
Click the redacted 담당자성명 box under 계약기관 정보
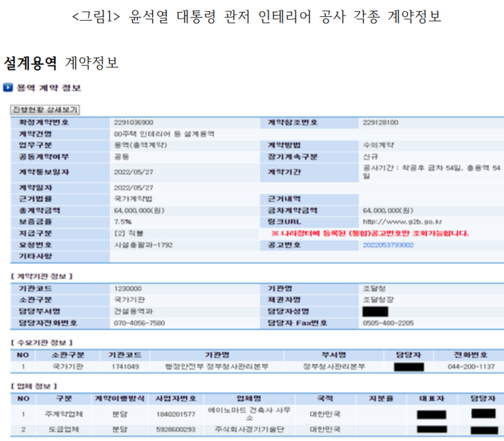coord(375,311)
